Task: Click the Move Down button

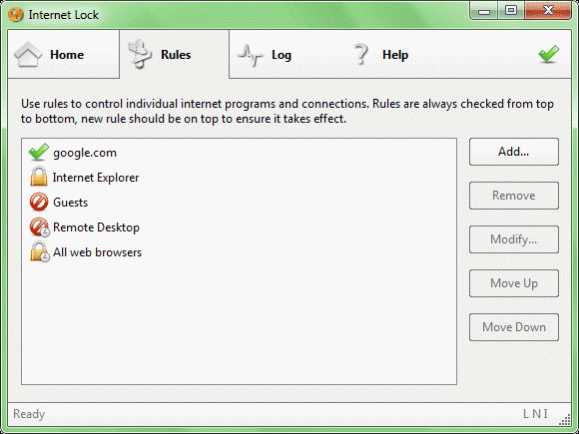Action: pyautogui.click(x=514, y=327)
